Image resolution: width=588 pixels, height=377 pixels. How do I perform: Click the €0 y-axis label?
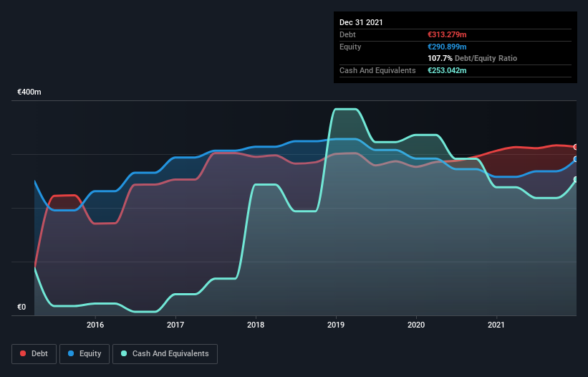(21, 307)
